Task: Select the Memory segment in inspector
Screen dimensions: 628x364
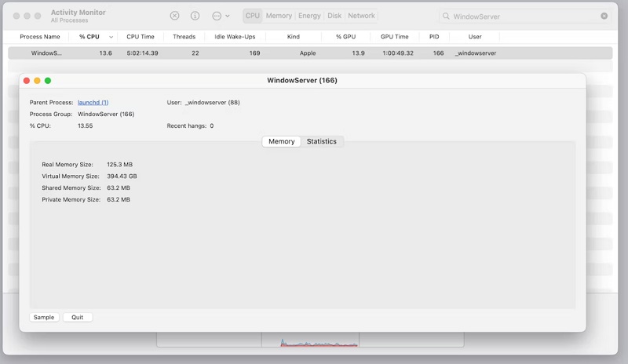Action: (281, 141)
